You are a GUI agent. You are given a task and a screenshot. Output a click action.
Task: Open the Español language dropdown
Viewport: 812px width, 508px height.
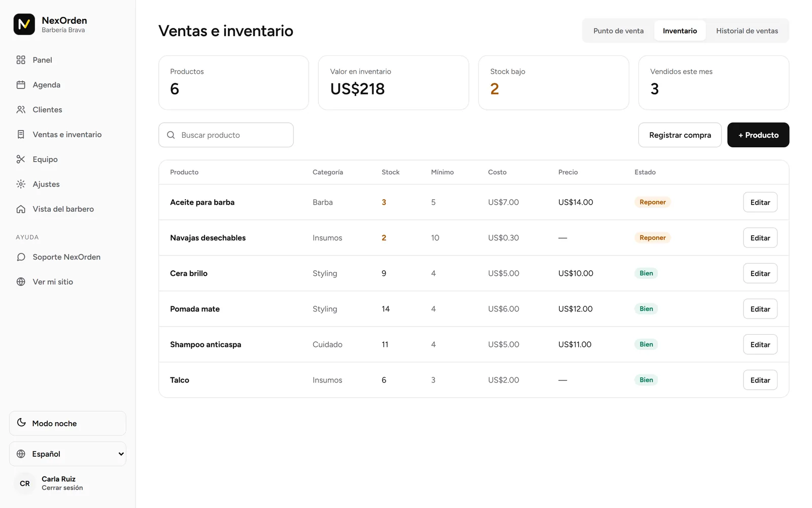67,454
